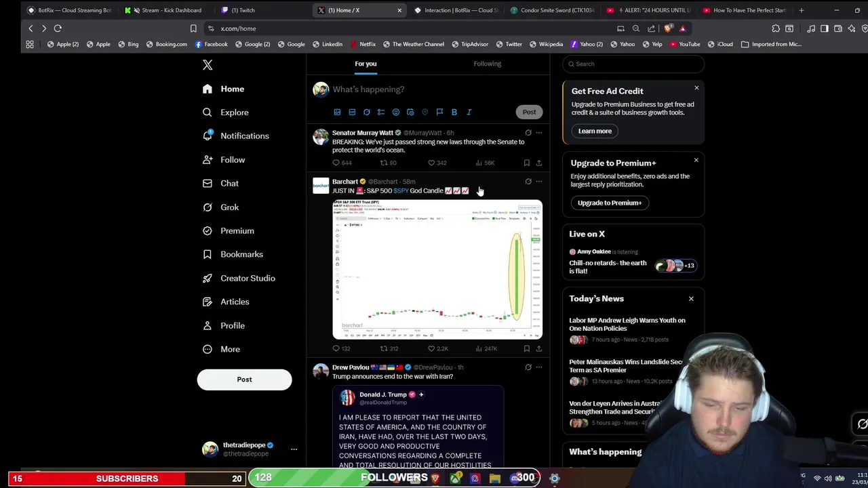
Task: Click the X search box
Action: pos(633,64)
